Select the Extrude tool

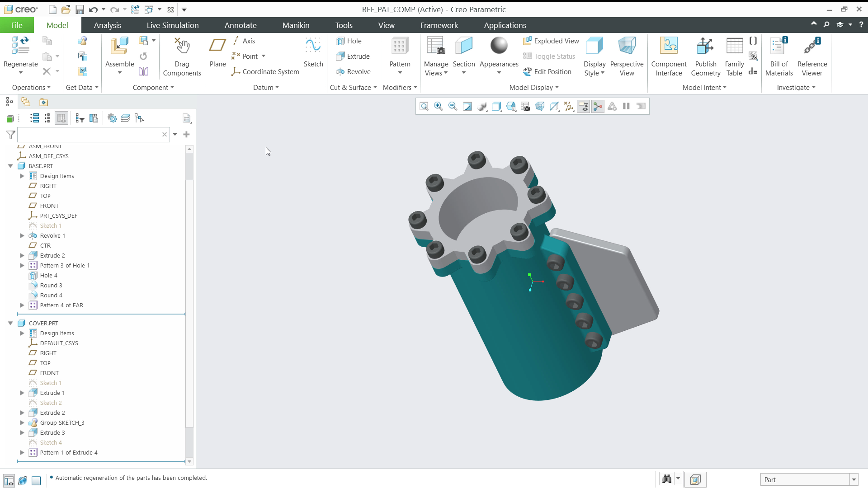pos(353,56)
